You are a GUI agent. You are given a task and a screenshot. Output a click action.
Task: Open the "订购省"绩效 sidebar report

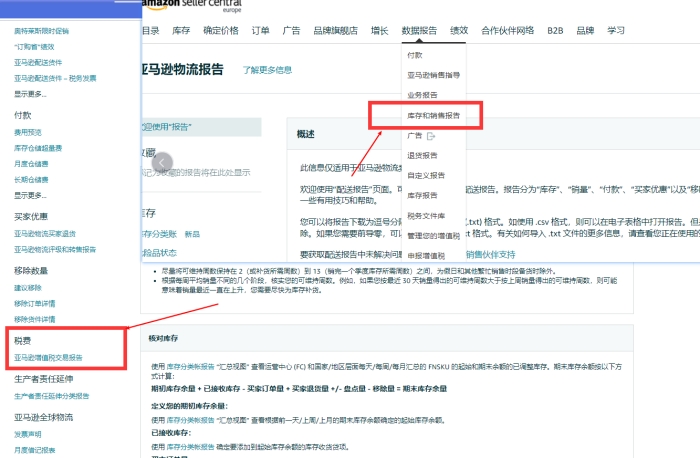pyautogui.click(x=34, y=47)
